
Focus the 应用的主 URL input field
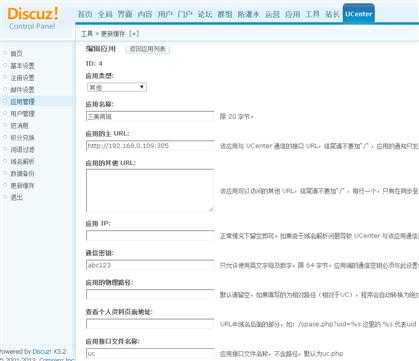pyautogui.click(x=150, y=146)
